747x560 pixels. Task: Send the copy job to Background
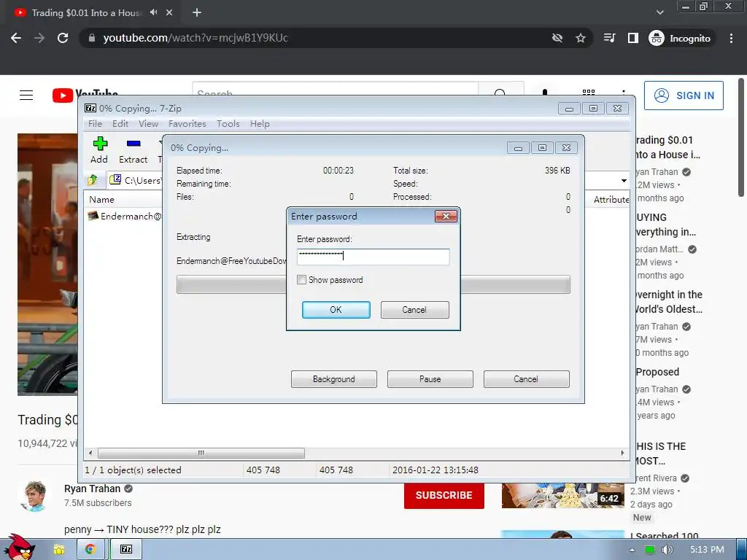coord(334,379)
